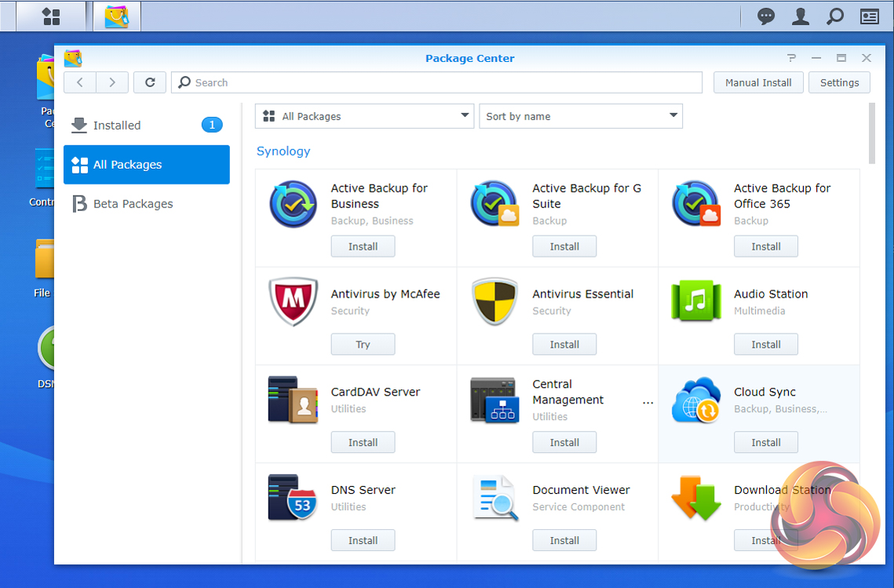Viewport: 894px width, 588px height.
Task: Click the package Search input field
Action: pyautogui.click(x=436, y=82)
